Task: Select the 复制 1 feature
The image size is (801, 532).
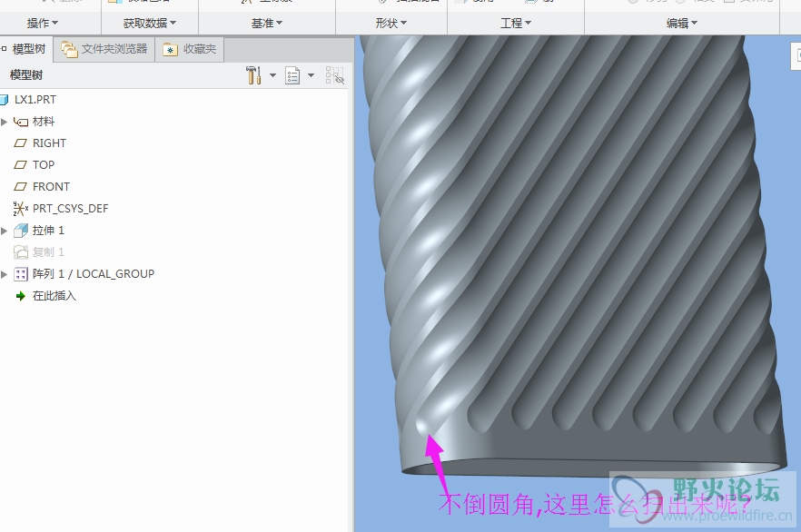Action: 48,252
